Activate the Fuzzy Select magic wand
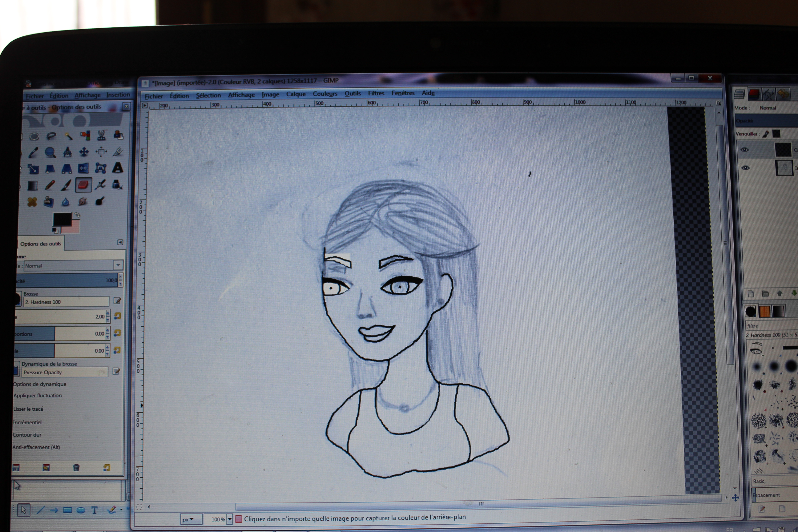 pyautogui.click(x=69, y=136)
